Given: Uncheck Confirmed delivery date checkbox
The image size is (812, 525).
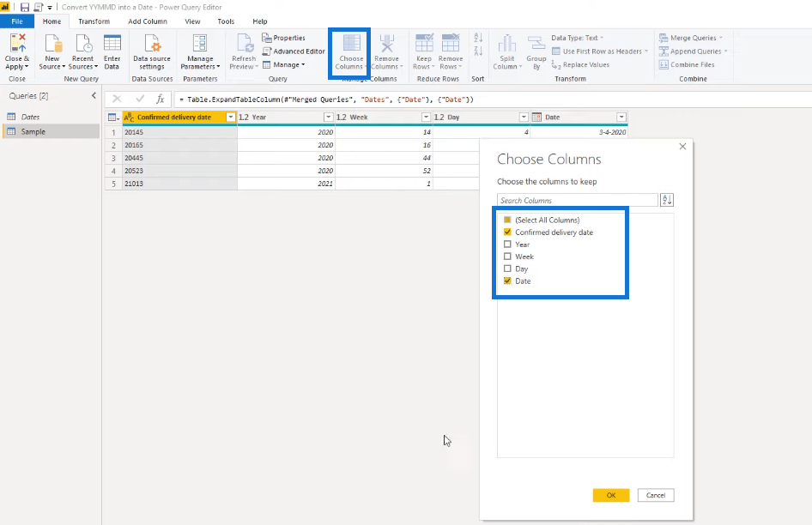Looking at the screenshot, I should click(507, 232).
